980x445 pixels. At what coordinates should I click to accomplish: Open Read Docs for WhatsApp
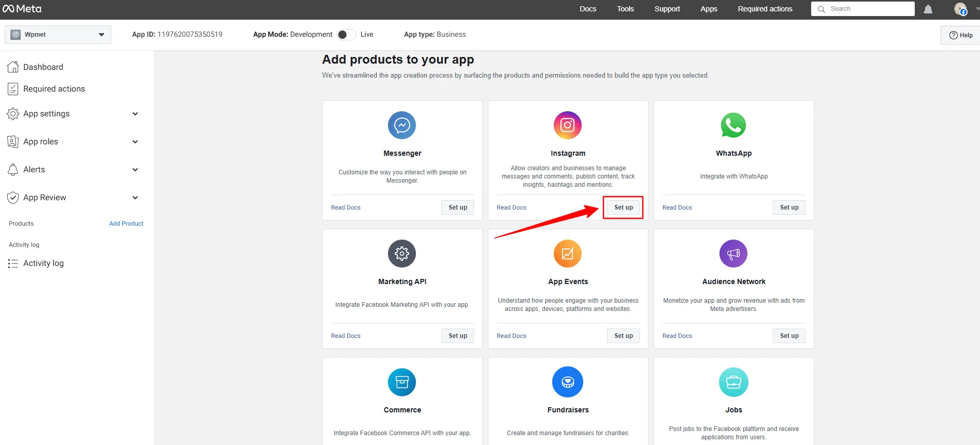[677, 207]
